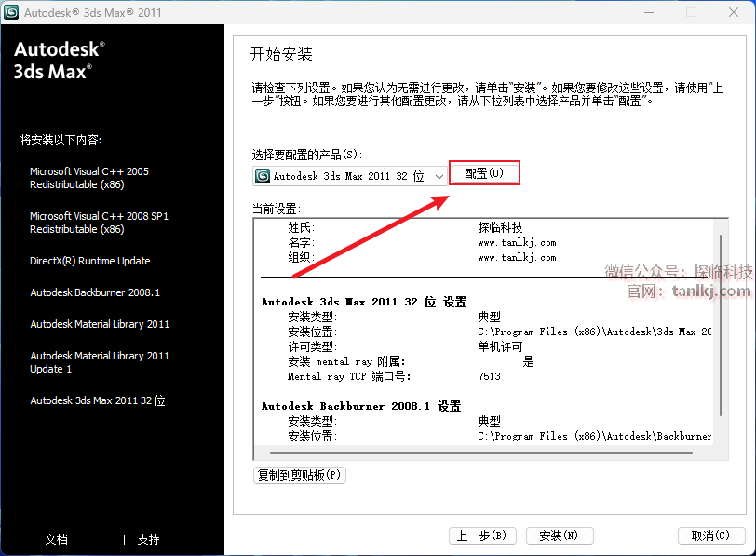Image resolution: width=756 pixels, height=556 pixels.
Task: Click the 'Autodesk Backburner 2008.1' sidebar entry
Action: pyautogui.click(x=95, y=292)
